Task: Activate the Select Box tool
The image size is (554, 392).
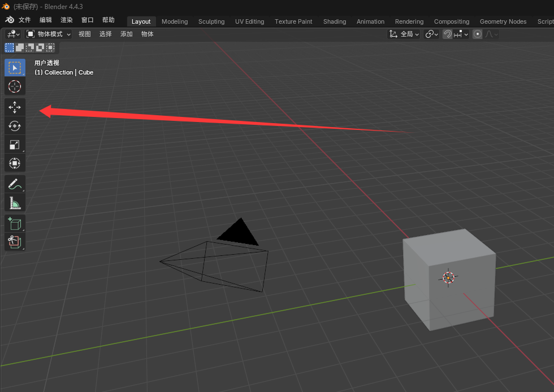Action: tap(15, 68)
